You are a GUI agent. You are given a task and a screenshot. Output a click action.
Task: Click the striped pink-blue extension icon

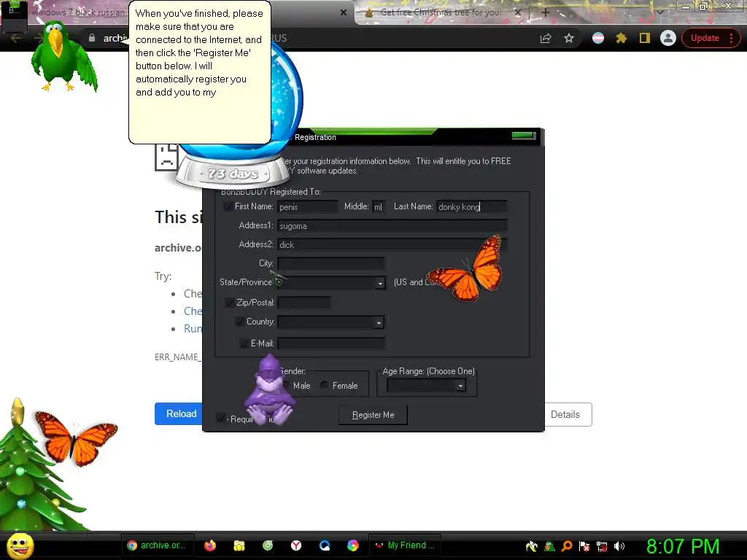coord(598,38)
